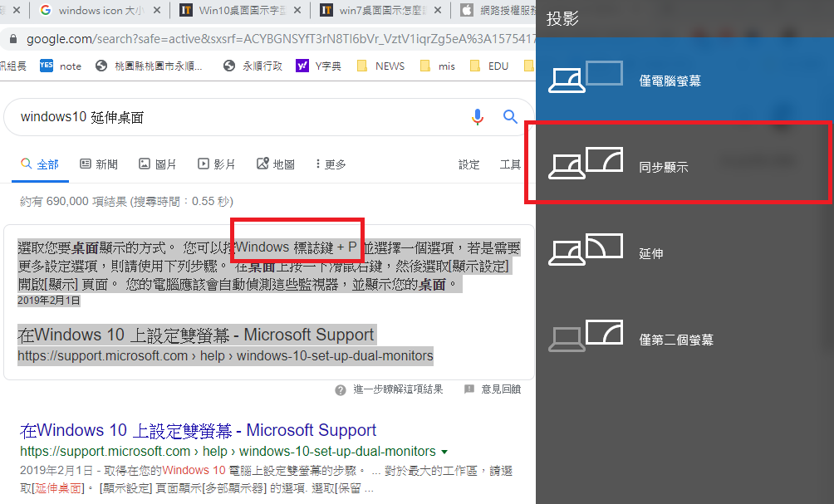Open the NEWS bookmark folder
Screen dimensions: 834x504
380,66
